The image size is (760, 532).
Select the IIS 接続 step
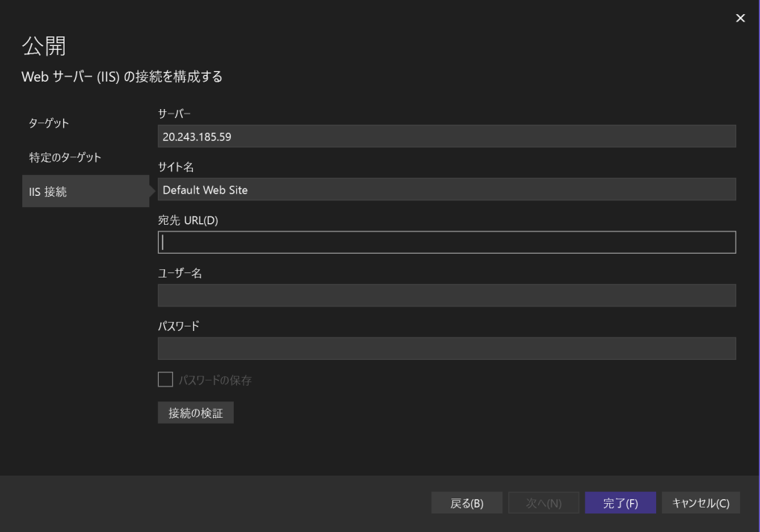[86, 191]
